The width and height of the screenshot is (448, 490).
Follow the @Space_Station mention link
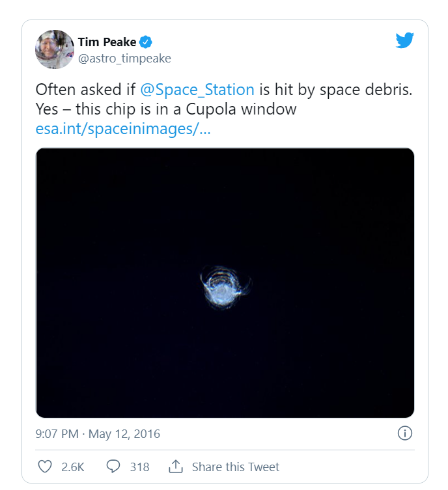click(197, 90)
